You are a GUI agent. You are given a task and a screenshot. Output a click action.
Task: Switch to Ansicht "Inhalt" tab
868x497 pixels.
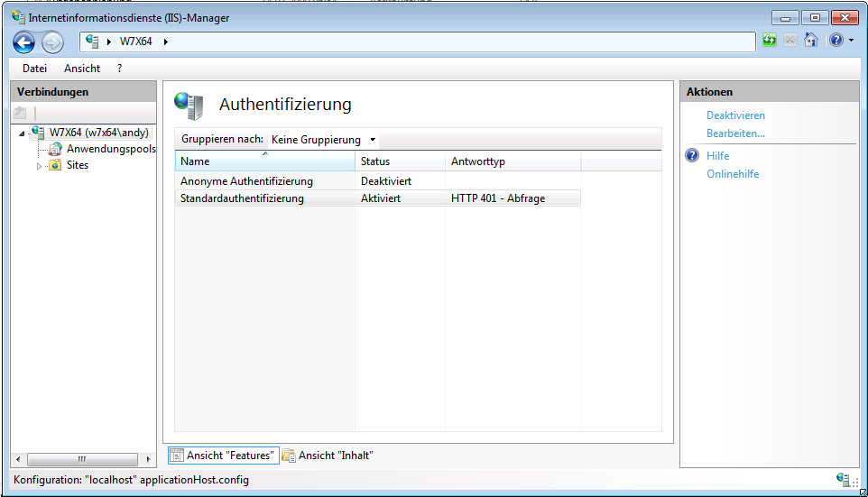pyautogui.click(x=328, y=456)
